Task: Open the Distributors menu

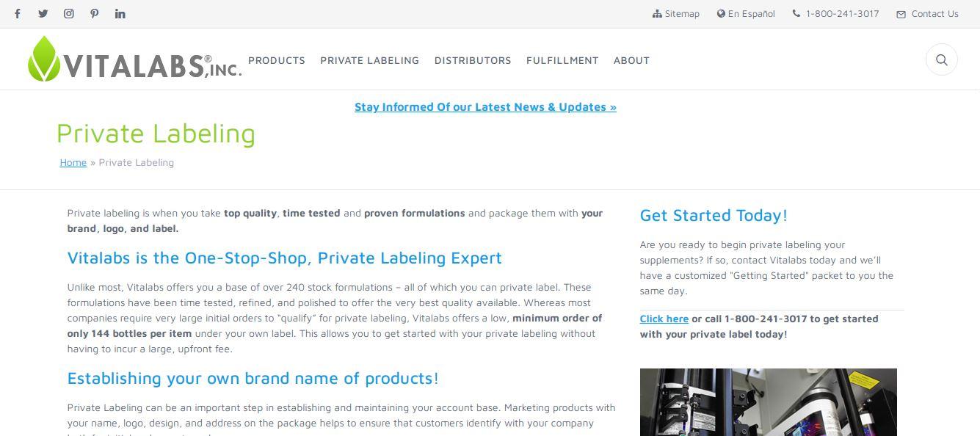Action: pos(473,60)
